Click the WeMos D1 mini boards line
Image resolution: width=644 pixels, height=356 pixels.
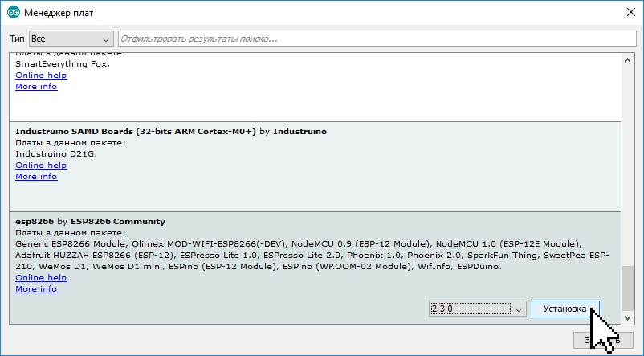[259, 266]
